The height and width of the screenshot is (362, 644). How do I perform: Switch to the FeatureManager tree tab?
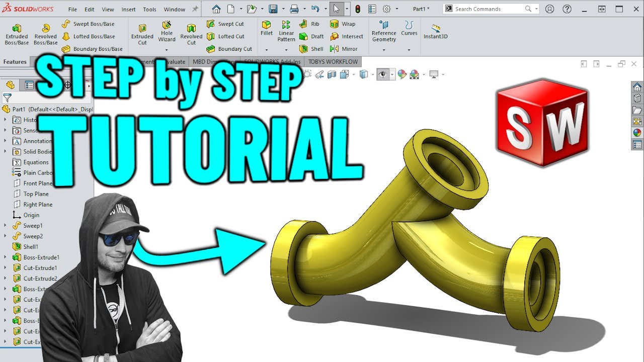11,85
